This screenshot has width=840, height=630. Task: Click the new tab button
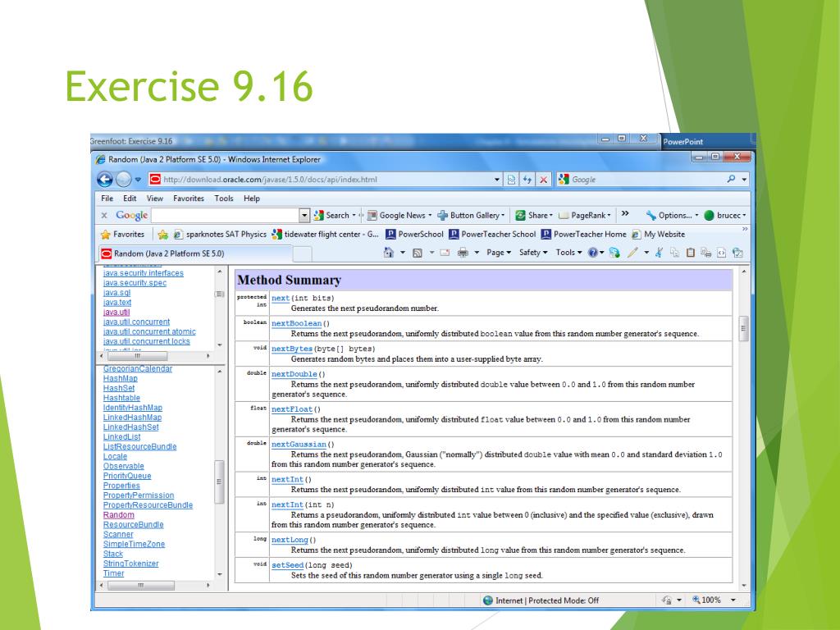pyautogui.click(x=302, y=253)
